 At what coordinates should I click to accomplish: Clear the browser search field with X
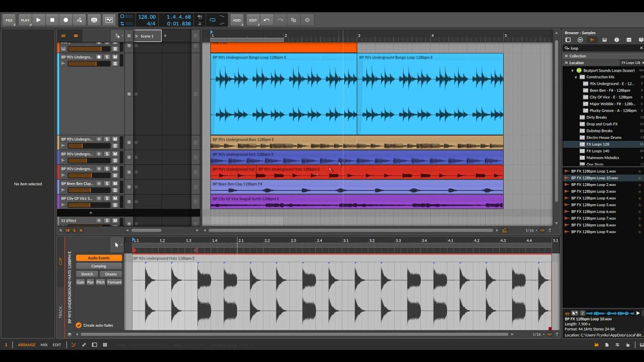(x=641, y=48)
